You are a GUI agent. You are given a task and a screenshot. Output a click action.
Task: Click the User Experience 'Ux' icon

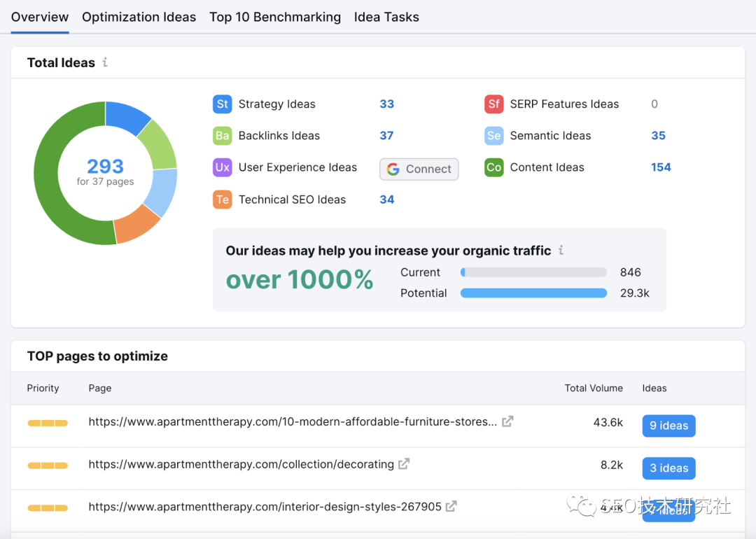pyautogui.click(x=222, y=167)
